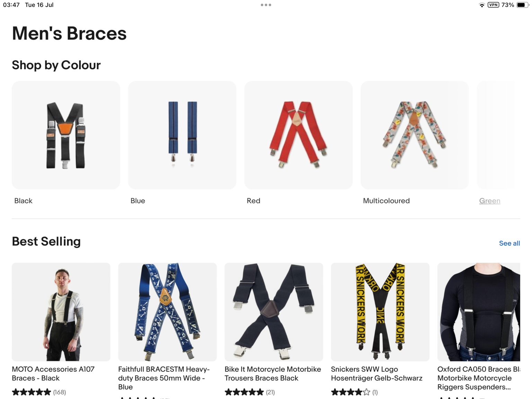
Task: Click MOTO Accessories A107 Braces title
Action: (x=53, y=374)
